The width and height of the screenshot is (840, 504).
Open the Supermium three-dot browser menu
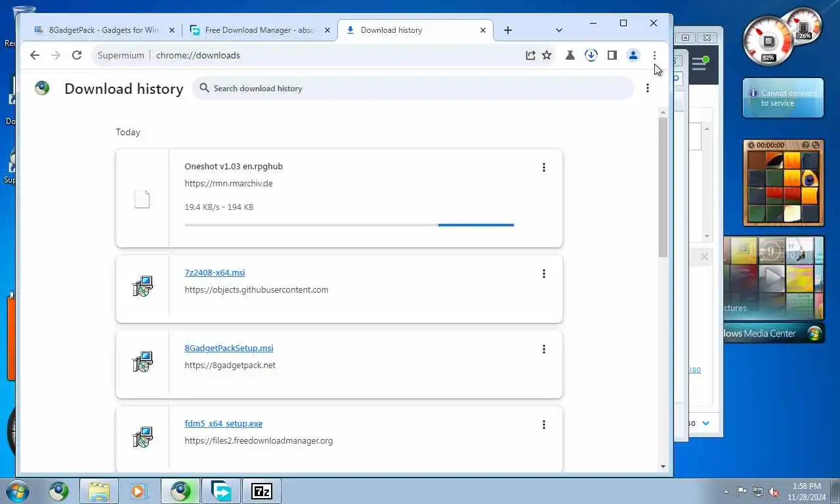pos(654,55)
